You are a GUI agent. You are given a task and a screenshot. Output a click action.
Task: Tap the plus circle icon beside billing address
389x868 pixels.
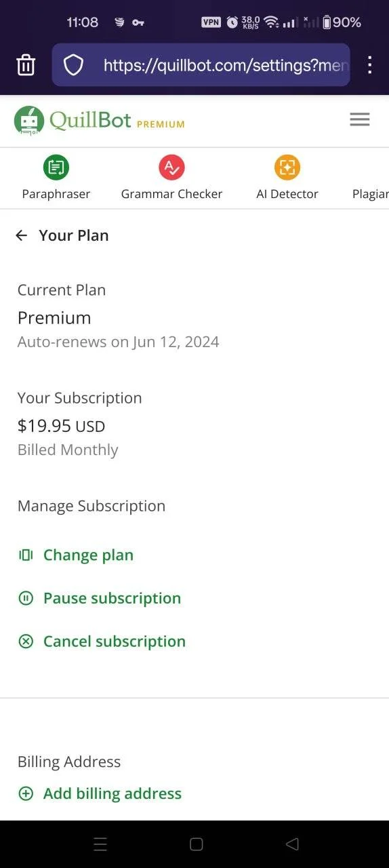26,793
